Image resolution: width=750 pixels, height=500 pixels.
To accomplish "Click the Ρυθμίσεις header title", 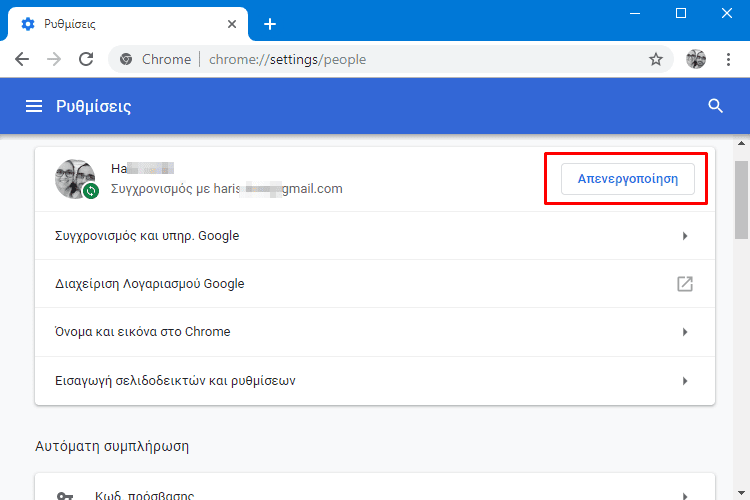I will [x=93, y=106].
